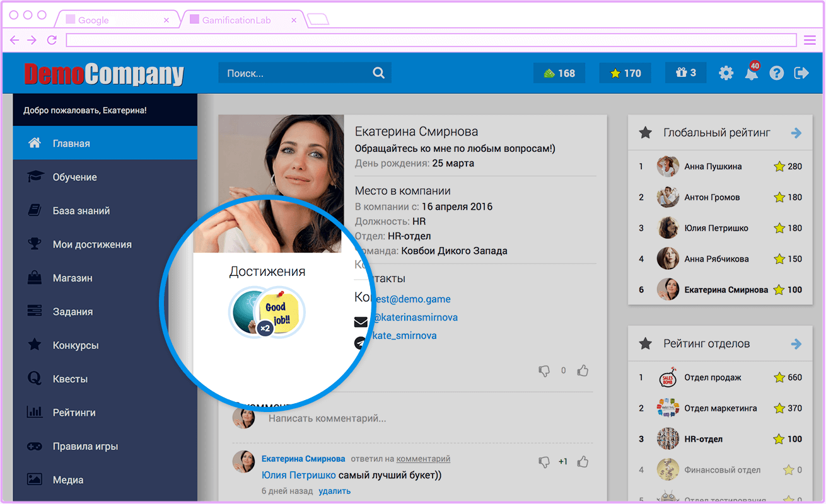Open Юлия Петришко link in comment
Screen dimensions: 826x504
tap(299, 475)
